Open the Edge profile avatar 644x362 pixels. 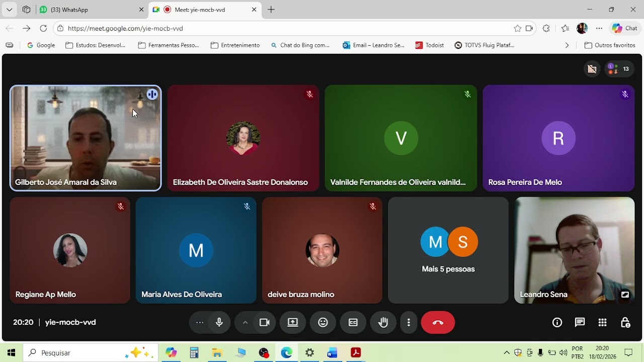pos(582,29)
